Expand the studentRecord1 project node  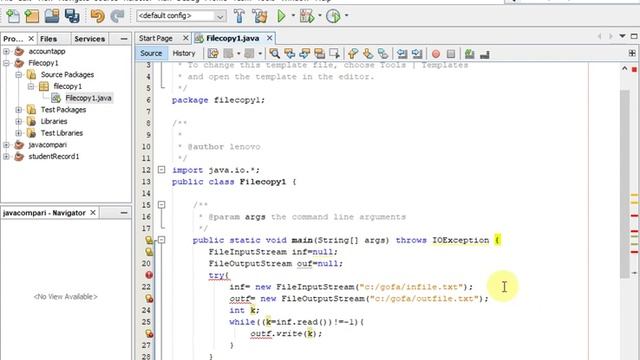[6, 156]
